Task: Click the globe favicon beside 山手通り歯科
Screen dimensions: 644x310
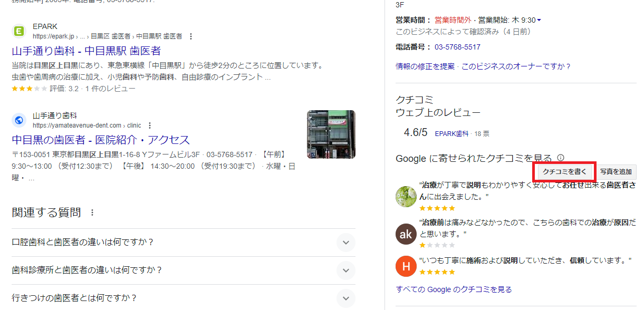Action: point(19,120)
